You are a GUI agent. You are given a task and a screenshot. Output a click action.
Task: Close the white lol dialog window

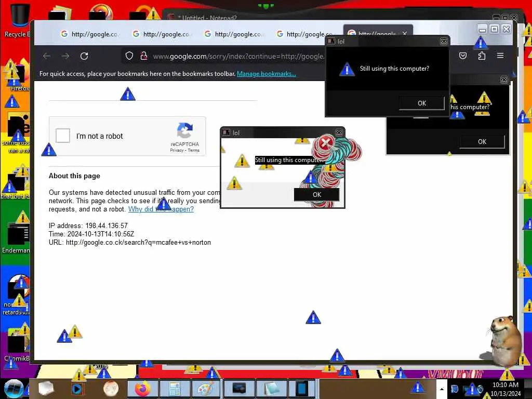click(339, 132)
